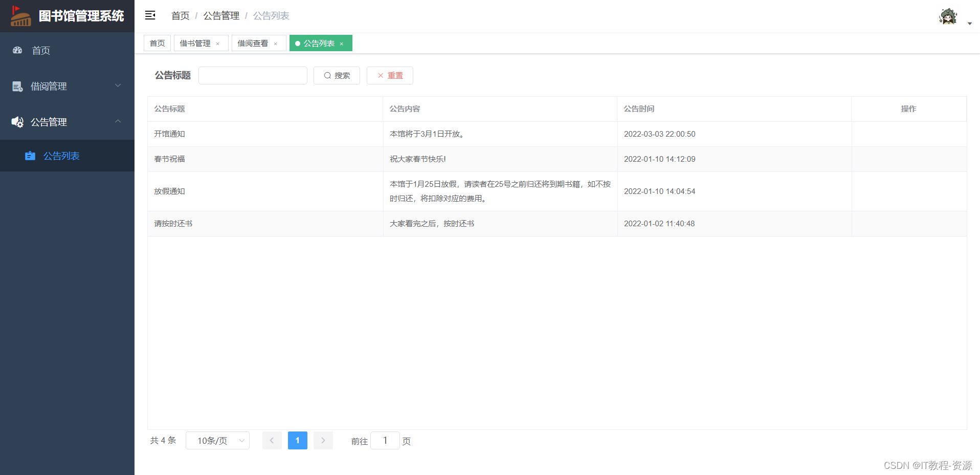Click the 公告列表 clipboard icon
The width and height of the screenshot is (980, 475).
(30, 156)
